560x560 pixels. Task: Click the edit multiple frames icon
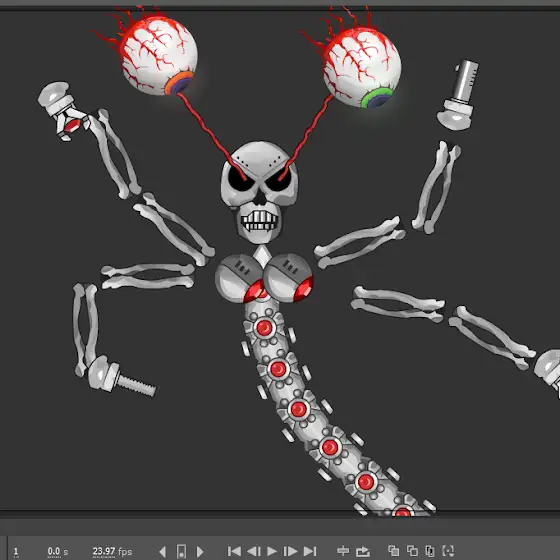click(x=430, y=551)
